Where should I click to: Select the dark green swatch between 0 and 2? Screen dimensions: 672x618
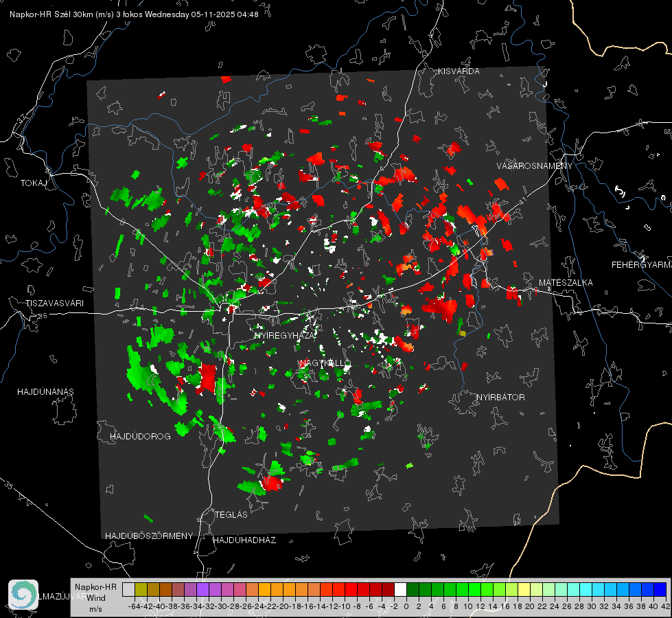[x=413, y=589]
